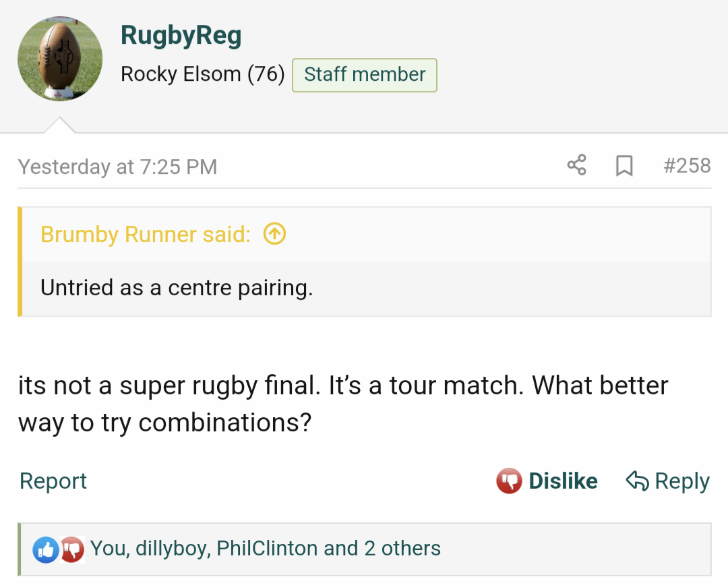This screenshot has width=728, height=583.
Task: Click "Brumby Runner said:" quote header
Action: [x=145, y=235]
